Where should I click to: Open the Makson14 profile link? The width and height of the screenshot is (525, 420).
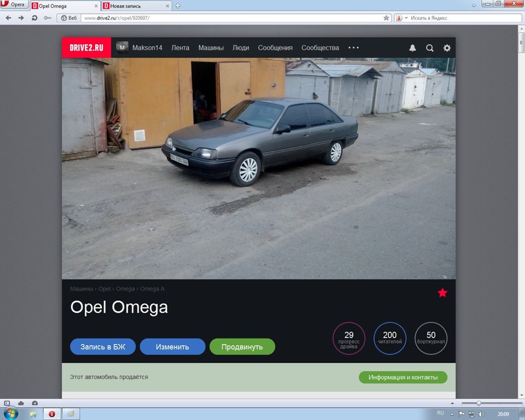(x=147, y=48)
